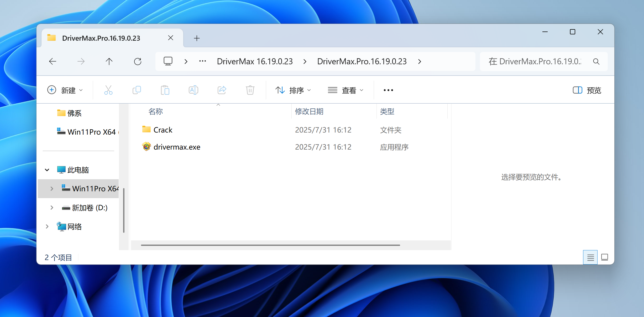The width and height of the screenshot is (644, 317).
Task: Switch to details list view
Action: point(590,257)
